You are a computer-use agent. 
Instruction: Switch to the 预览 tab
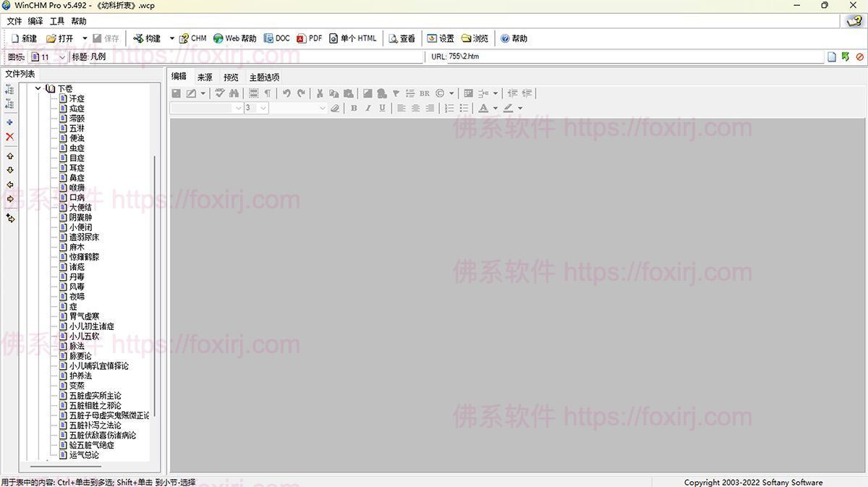(x=230, y=77)
